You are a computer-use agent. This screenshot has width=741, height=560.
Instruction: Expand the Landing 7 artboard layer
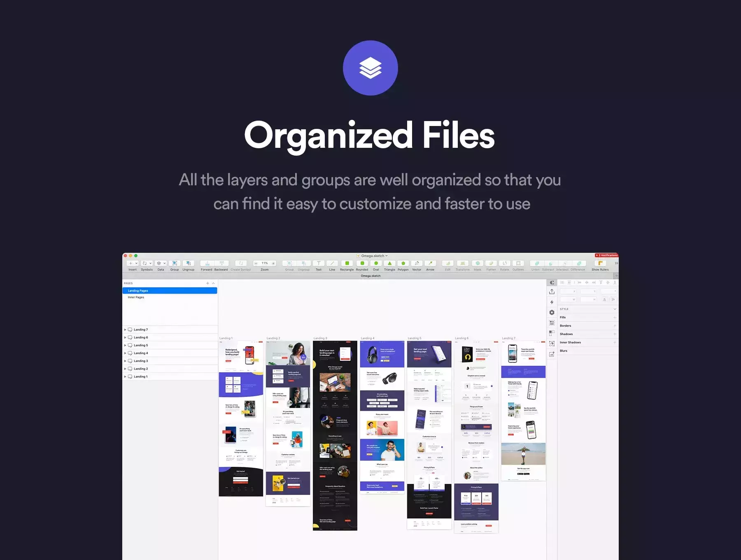pos(125,329)
